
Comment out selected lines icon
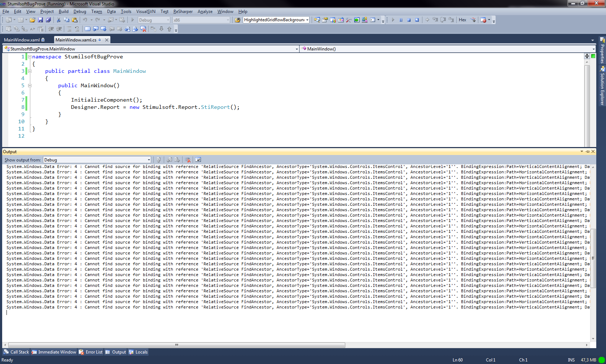[x=69, y=29]
